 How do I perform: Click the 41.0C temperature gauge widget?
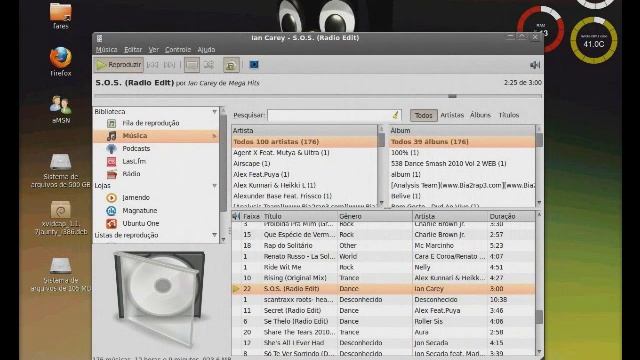click(593, 40)
